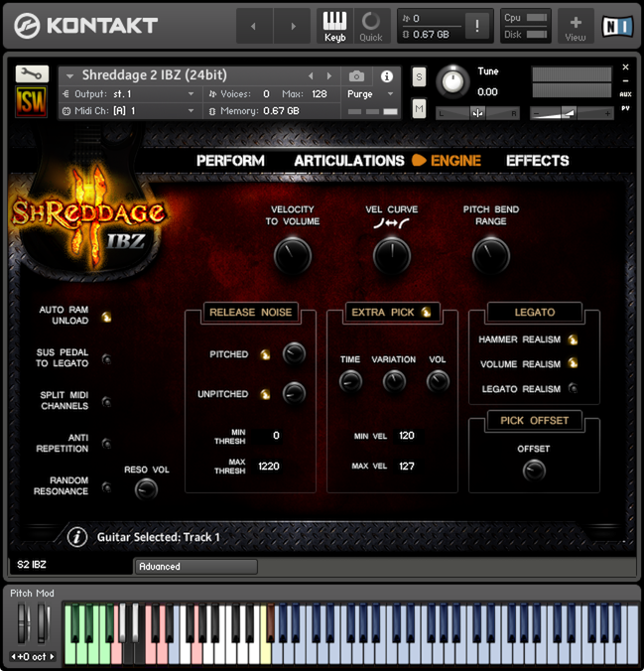644x671 pixels.
Task: Switch to the PERFORM tab
Action: 230,161
